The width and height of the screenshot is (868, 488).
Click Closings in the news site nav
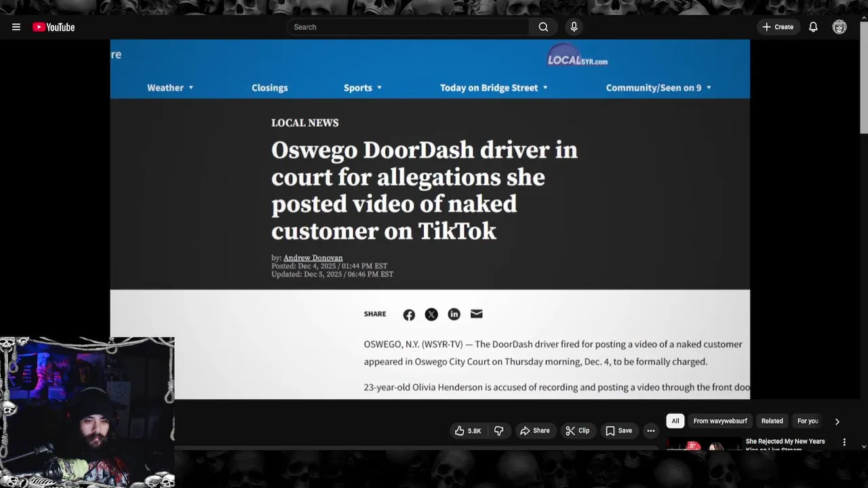270,87
